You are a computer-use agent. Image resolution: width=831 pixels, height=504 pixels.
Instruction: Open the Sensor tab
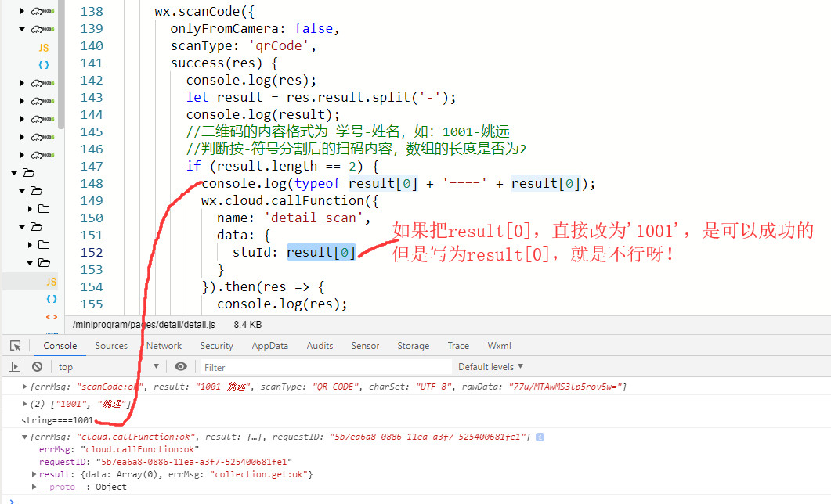point(365,346)
